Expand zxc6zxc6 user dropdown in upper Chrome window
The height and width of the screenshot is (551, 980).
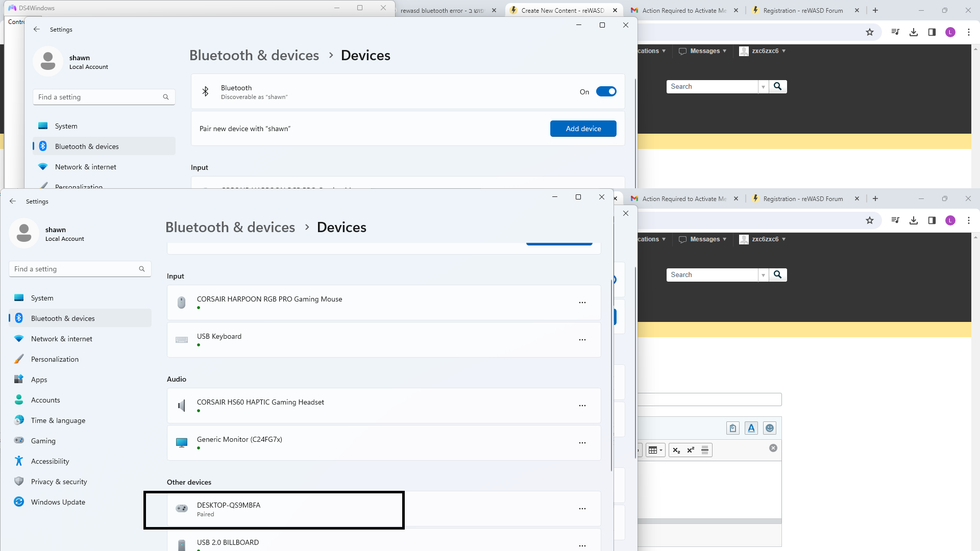(763, 51)
